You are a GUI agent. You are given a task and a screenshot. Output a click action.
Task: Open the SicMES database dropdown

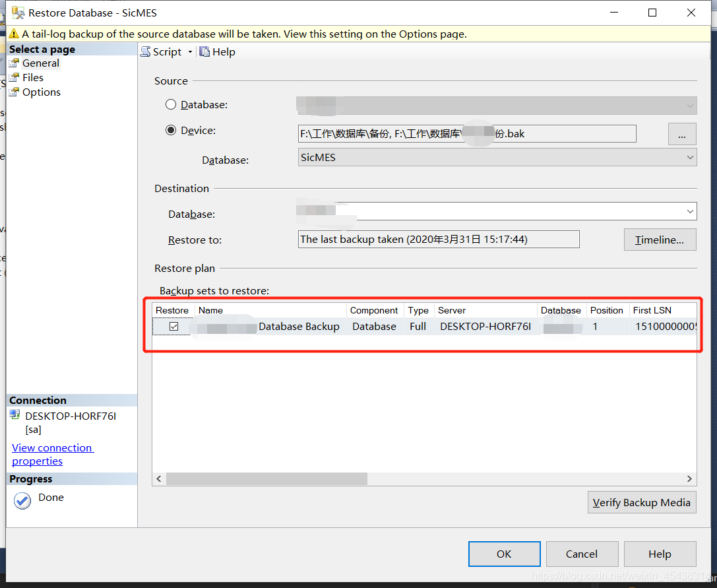tap(497, 158)
